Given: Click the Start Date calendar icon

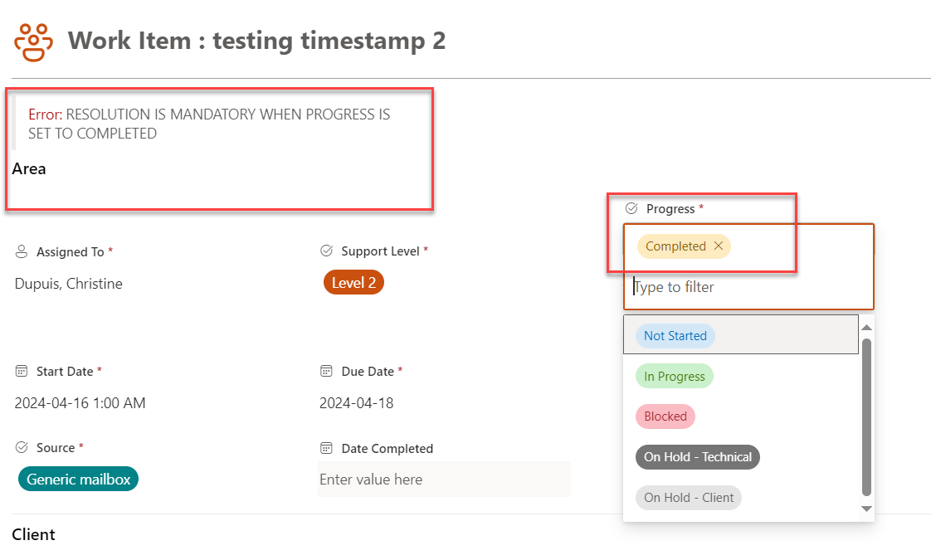Looking at the screenshot, I should [x=22, y=371].
